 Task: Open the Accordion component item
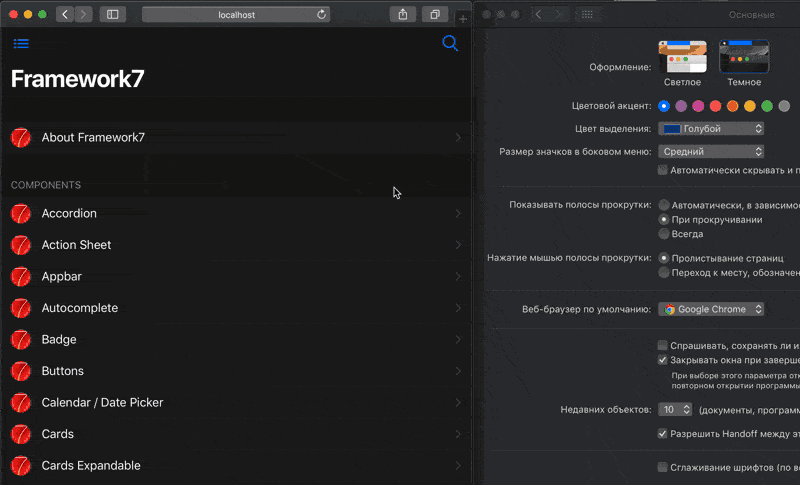pos(236,213)
